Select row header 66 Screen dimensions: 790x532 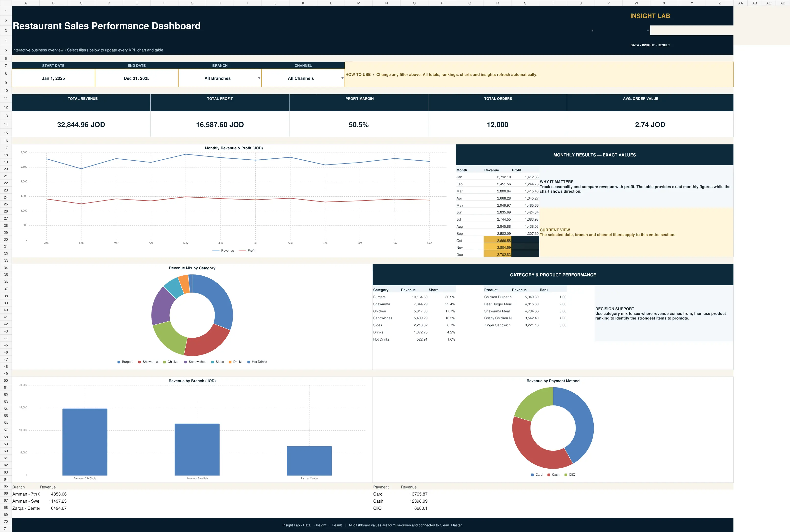pyautogui.click(x=6, y=494)
